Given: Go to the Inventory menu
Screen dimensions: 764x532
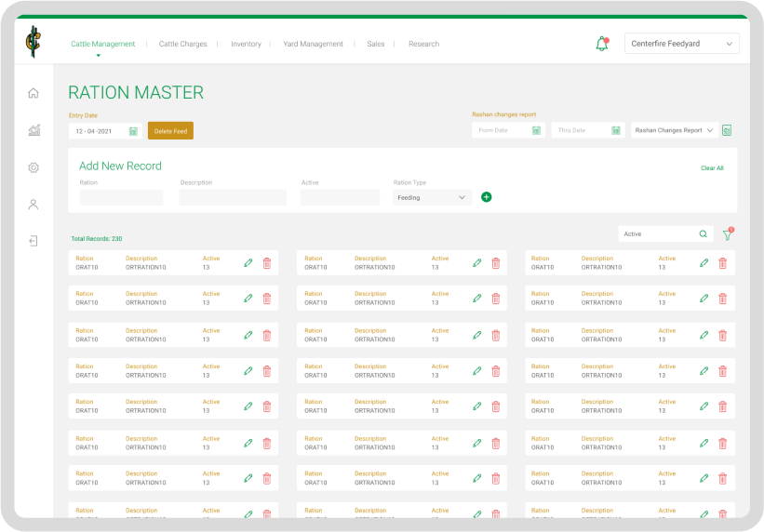Looking at the screenshot, I should pyautogui.click(x=246, y=44).
